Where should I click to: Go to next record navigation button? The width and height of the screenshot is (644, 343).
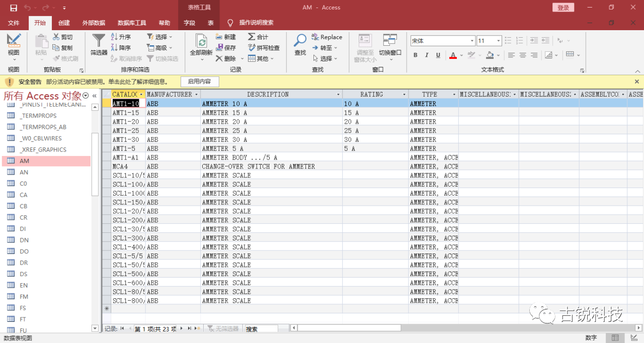pyautogui.click(x=182, y=328)
